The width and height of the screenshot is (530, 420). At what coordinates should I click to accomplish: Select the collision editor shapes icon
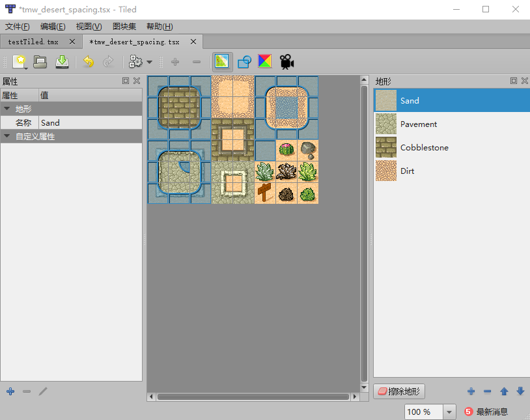tap(244, 62)
